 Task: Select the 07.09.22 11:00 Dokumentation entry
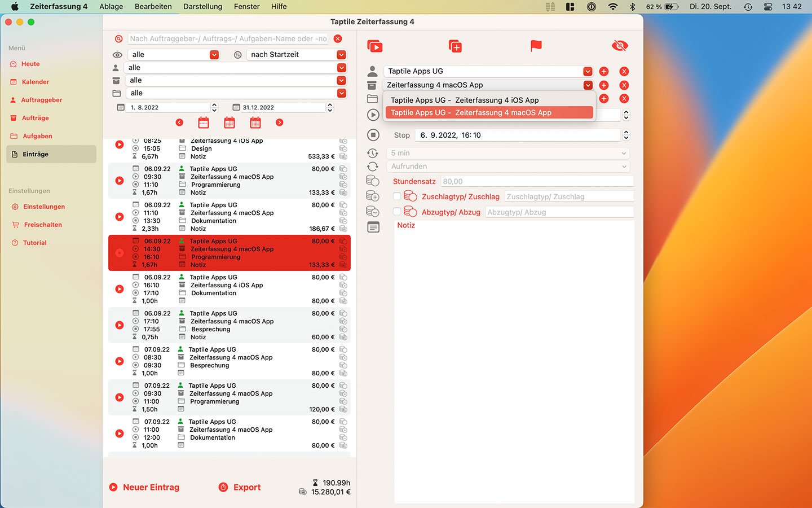pyautogui.click(x=229, y=433)
